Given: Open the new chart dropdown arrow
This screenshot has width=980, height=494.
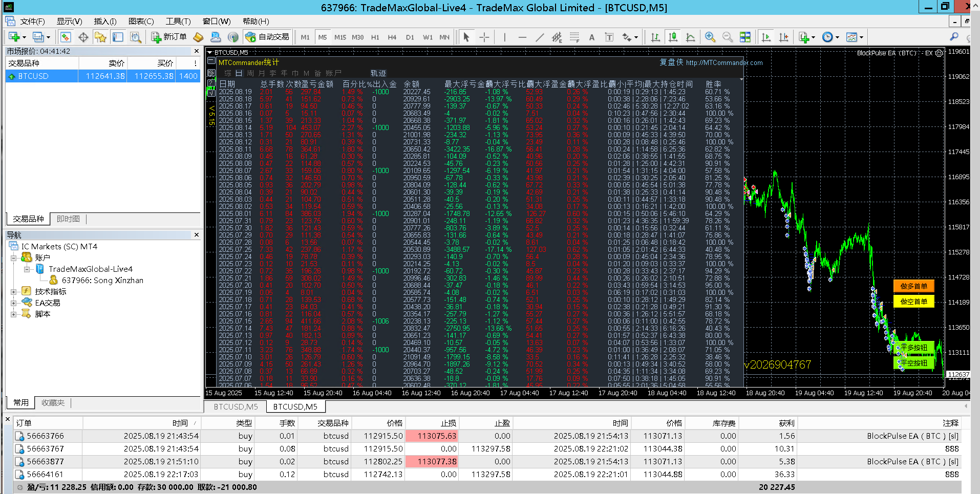Looking at the screenshot, I should coord(24,37).
